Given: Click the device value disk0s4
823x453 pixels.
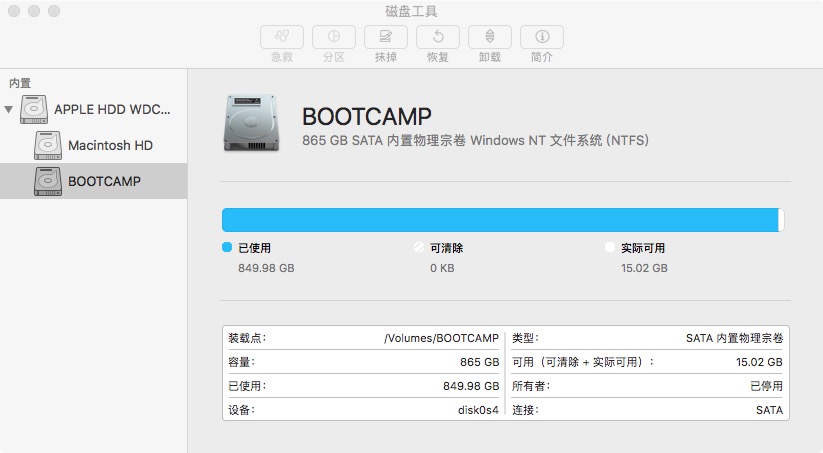Looking at the screenshot, I should (x=478, y=410).
